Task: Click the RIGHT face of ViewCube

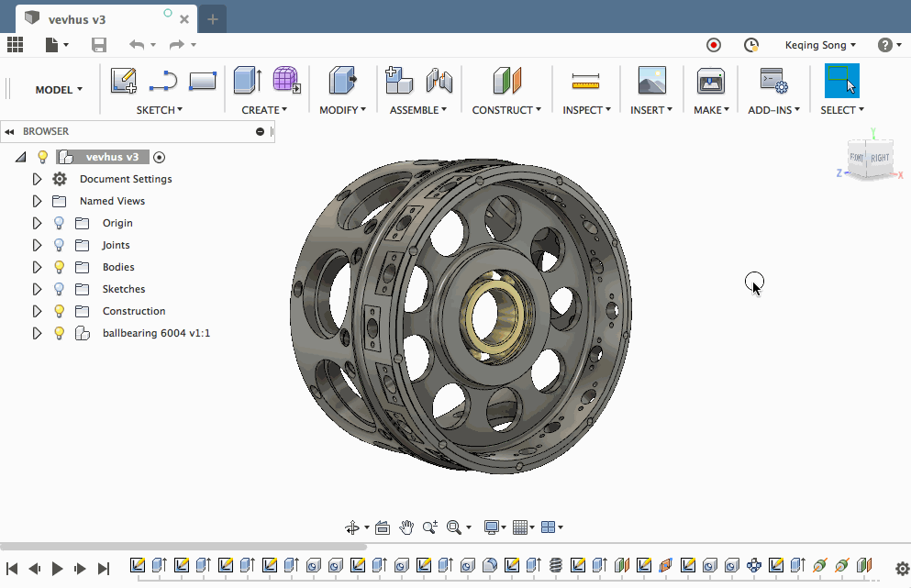Action: coord(880,158)
